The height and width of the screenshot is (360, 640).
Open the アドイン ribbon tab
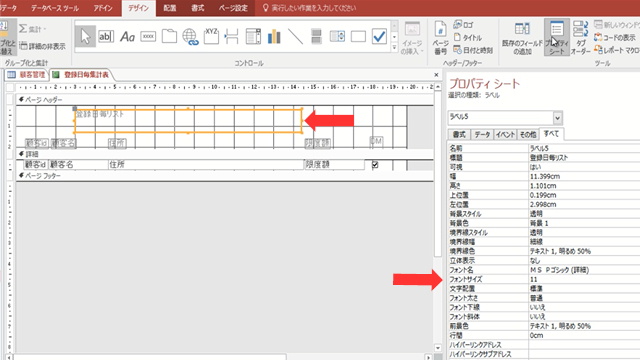(103, 8)
